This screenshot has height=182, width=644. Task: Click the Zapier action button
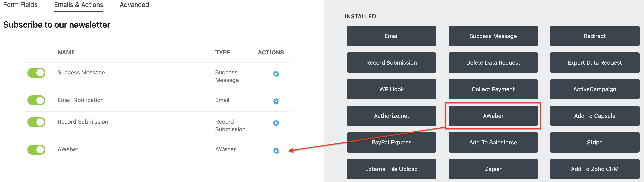493,169
